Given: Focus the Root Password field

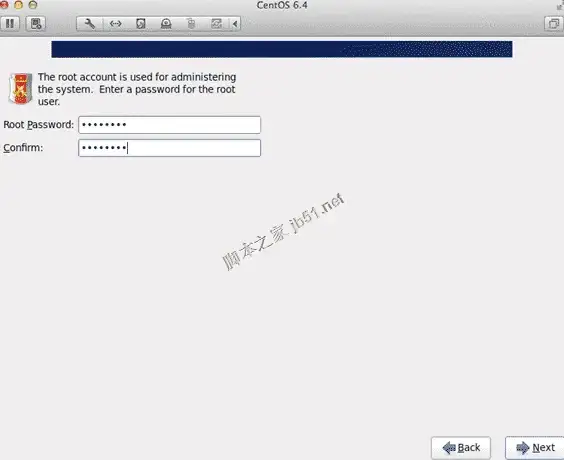Looking at the screenshot, I should [x=169, y=125].
